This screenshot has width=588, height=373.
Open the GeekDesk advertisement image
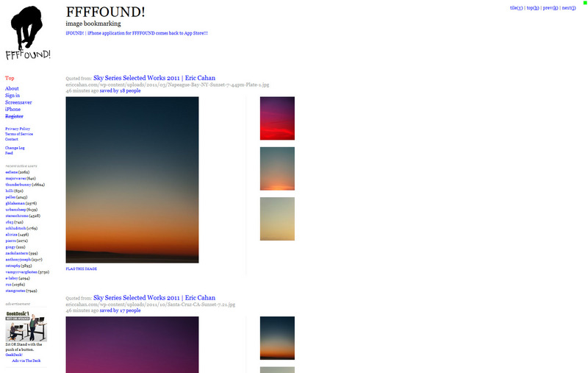point(26,327)
